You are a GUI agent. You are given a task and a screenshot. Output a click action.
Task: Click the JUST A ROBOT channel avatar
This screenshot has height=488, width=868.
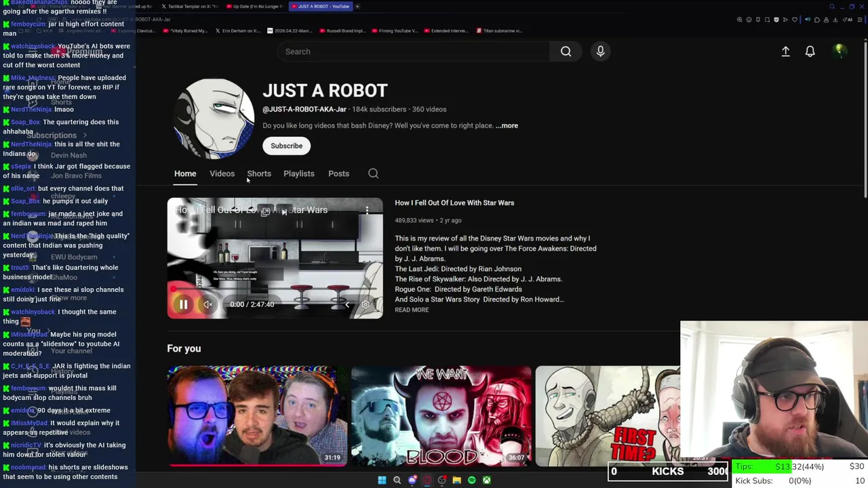click(214, 119)
